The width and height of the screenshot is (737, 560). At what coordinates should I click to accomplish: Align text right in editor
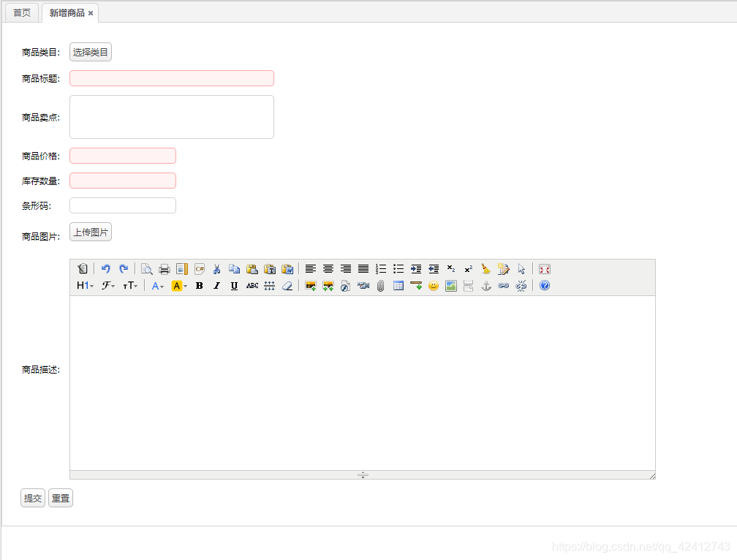click(345, 269)
